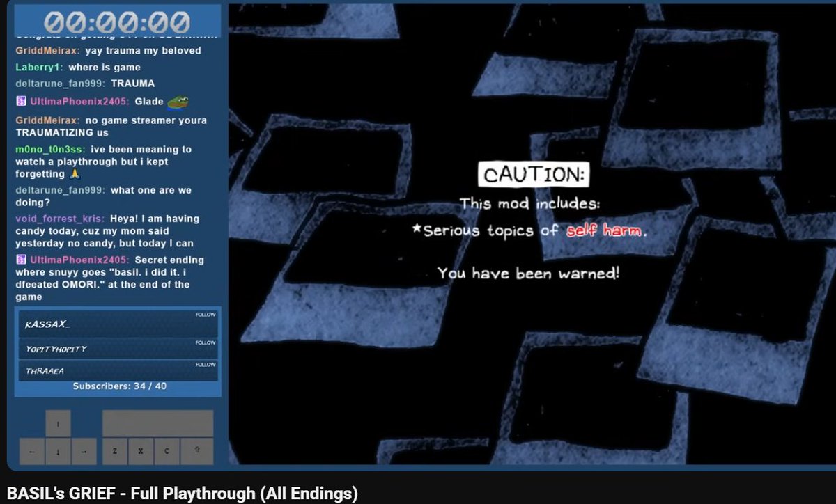Click the right arrow key in the overlay
Screen dimensions: 836x504
pyautogui.click(x=84, y=451)
